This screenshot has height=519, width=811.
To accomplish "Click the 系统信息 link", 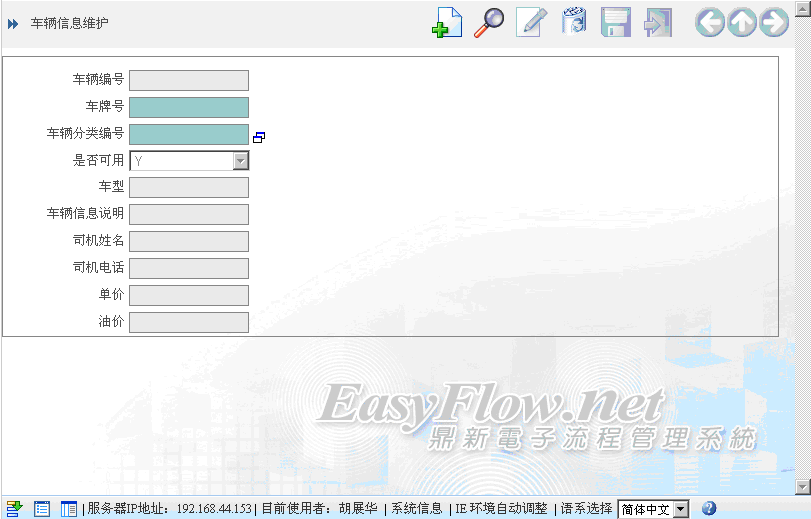I will [417, 509].
